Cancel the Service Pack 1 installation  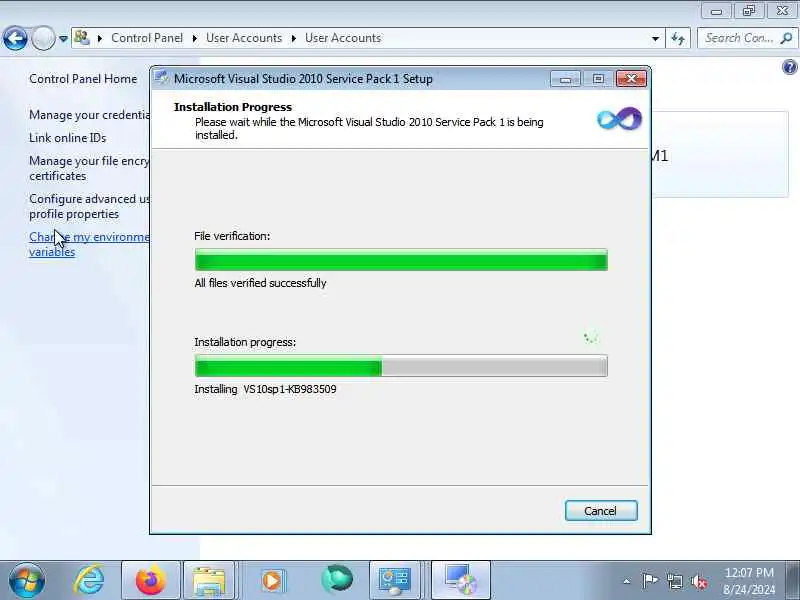tap(601, 511)
